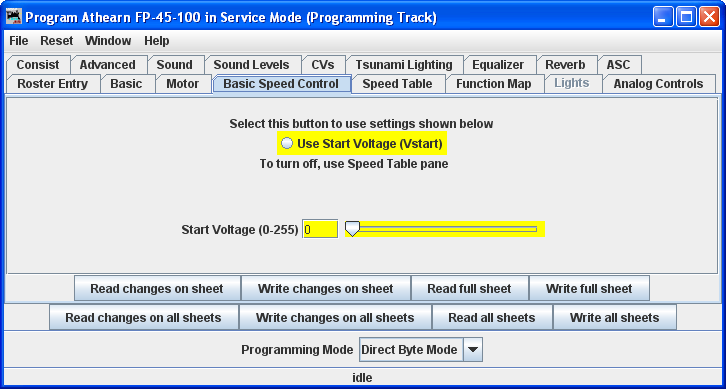This screenshot has height=389, width=726.
Task: Click the Start Voltage slider handle
Action: pyautogui.click(x=353, y=229)
